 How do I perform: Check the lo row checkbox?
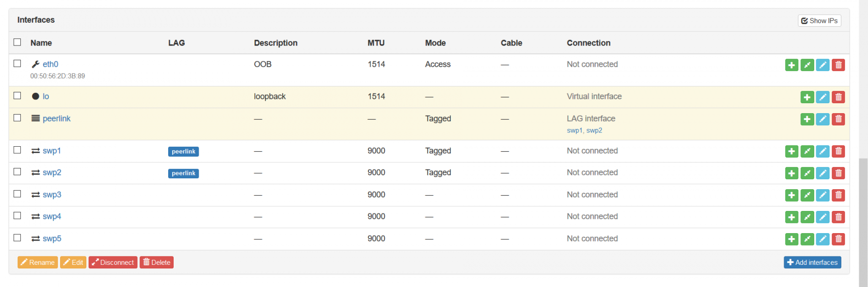[17, 95]
